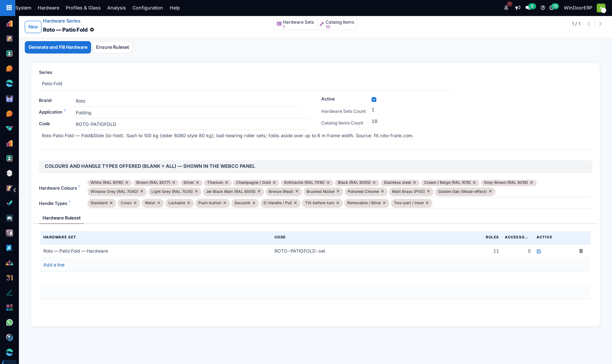Open the package box app in sidebar
612x364 pixels.
[x=9, y=233]
